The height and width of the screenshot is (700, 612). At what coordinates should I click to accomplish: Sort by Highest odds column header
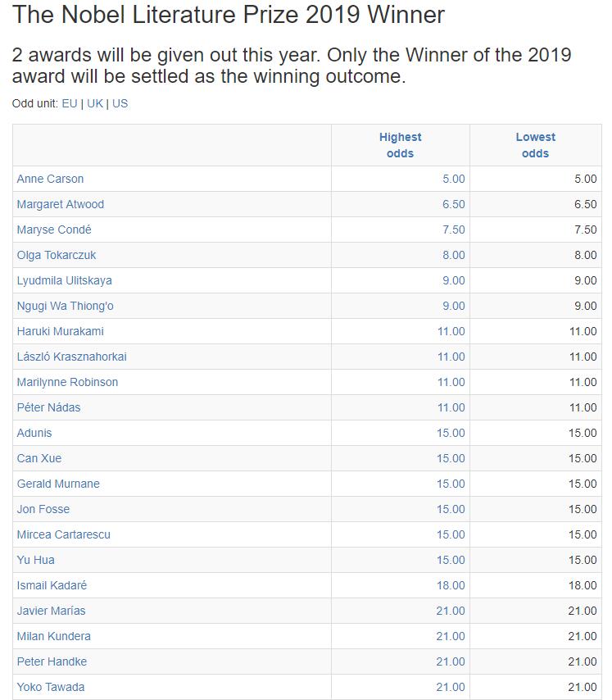pos(400,145)
